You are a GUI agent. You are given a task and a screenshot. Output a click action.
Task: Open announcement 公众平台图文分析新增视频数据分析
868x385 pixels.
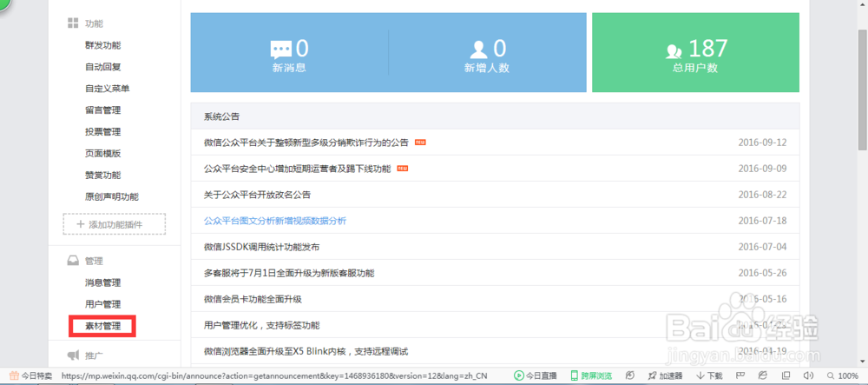tap(275, 221)
